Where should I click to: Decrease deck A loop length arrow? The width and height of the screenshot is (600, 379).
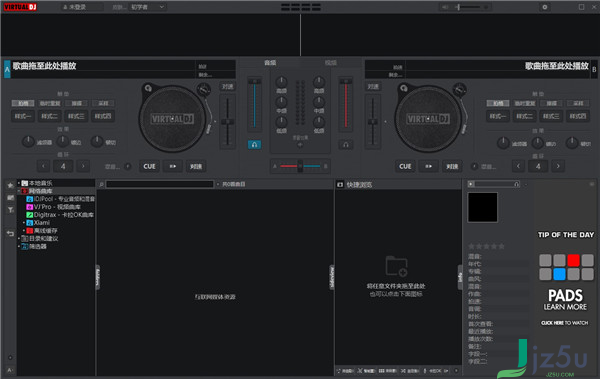[43, 166]
